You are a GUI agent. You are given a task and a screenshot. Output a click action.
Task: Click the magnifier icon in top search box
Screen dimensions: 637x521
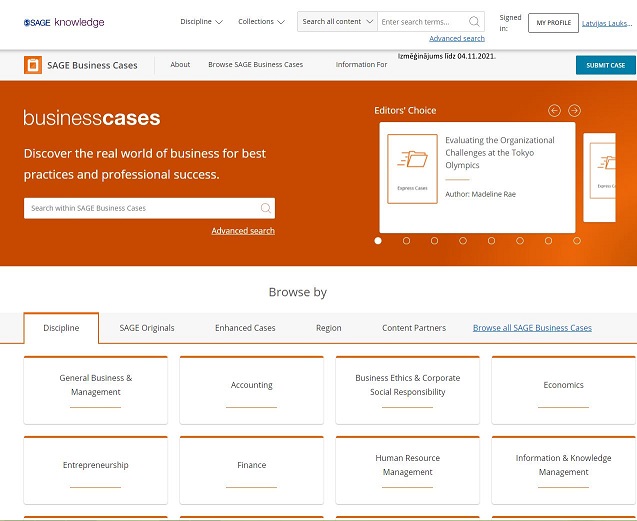point(474,22)
